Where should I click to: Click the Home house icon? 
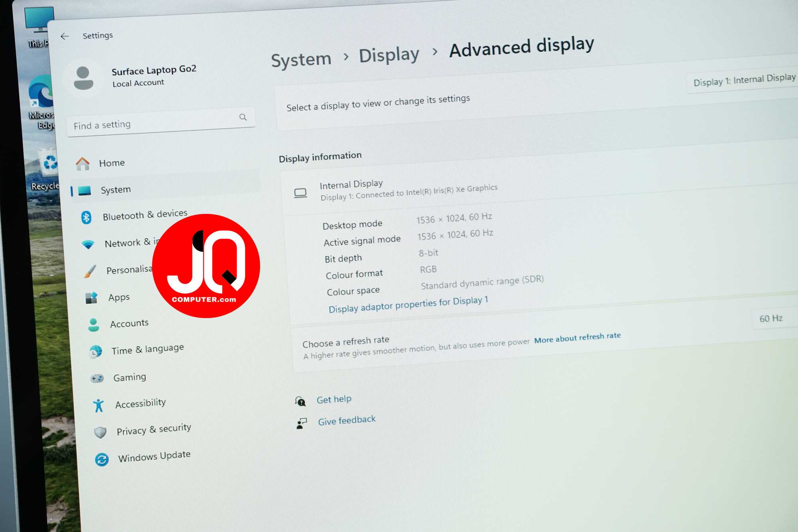coord(83,164)
